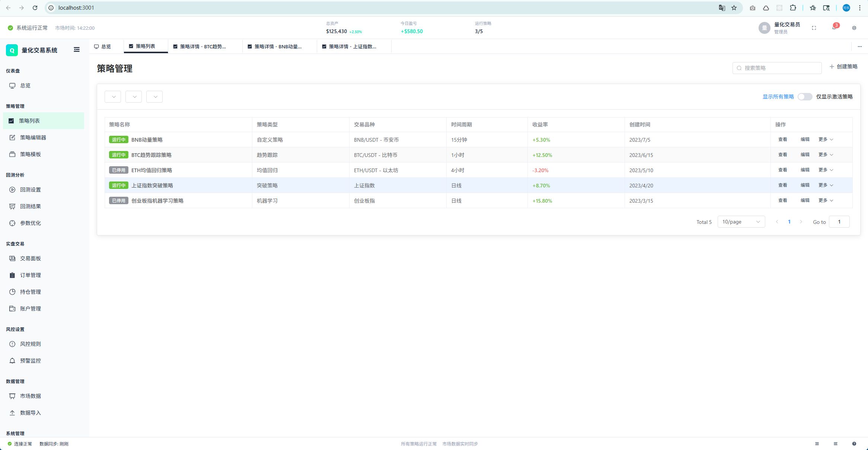Reload the page with browser refresh button
868x450 pixels.
pos(35,8)
